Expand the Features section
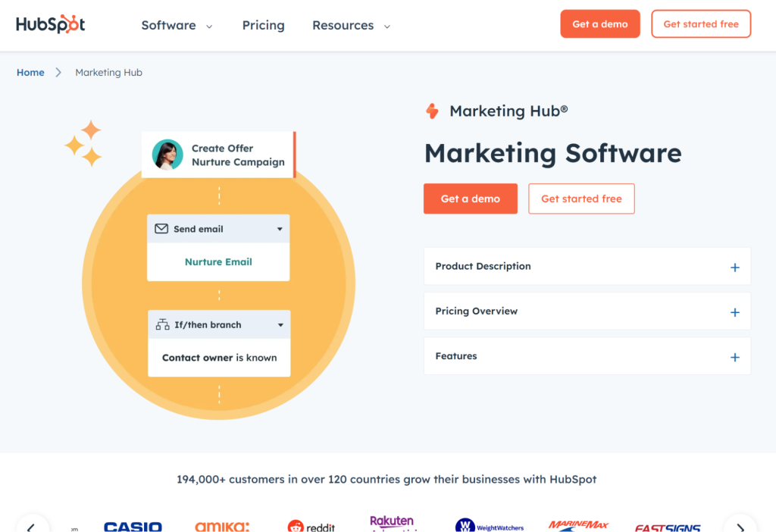The width and height of the screenshot is (776, 532). tap(587, 356)
